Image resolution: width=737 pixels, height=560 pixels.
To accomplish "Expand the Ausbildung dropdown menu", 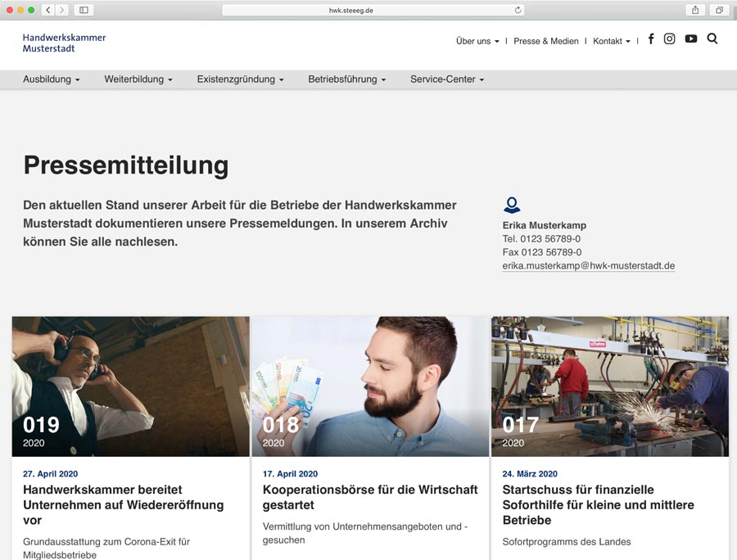I will [x=51, y=79].
